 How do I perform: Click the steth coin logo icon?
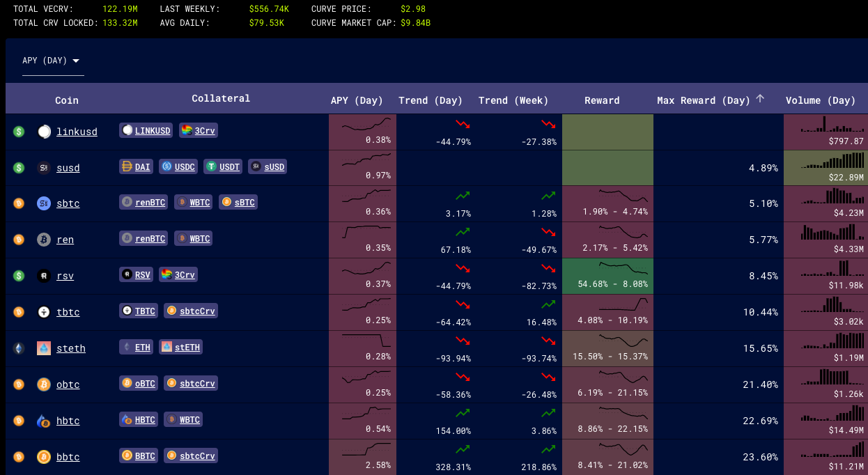44,348
